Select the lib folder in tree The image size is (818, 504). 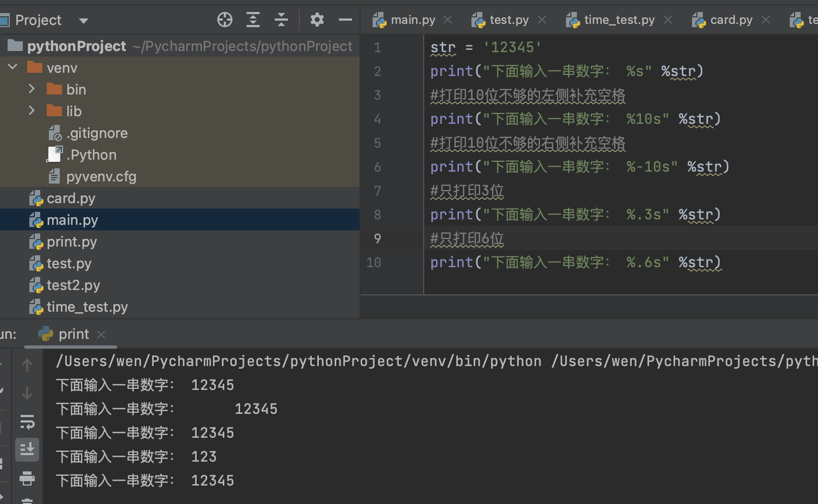click(180, 111)
